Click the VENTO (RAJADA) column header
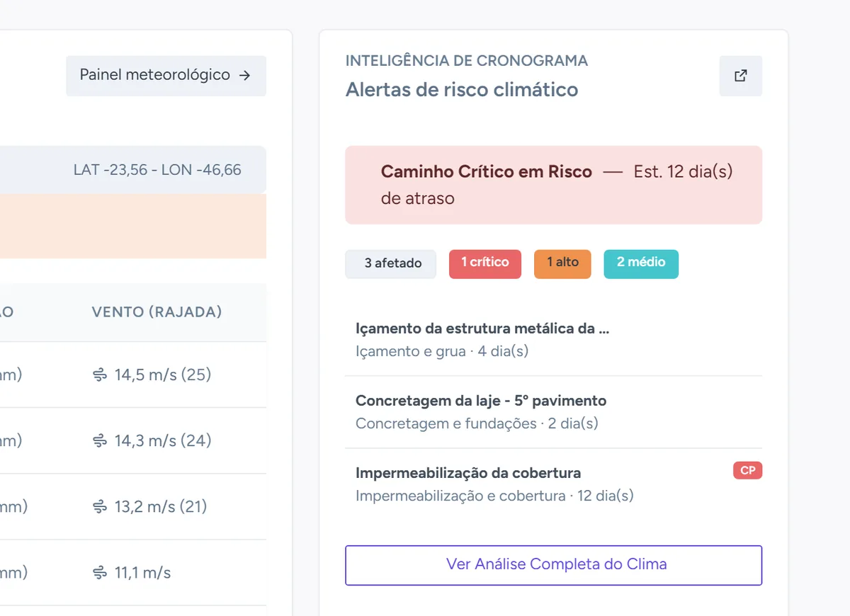 click(x=157, y=312)
